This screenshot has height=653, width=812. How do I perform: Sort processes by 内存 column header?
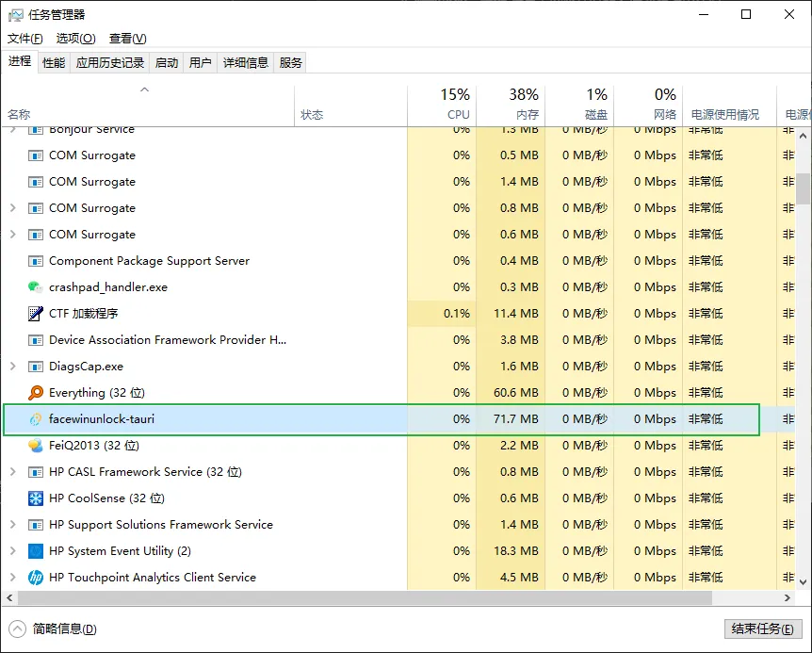coord(511,106)
